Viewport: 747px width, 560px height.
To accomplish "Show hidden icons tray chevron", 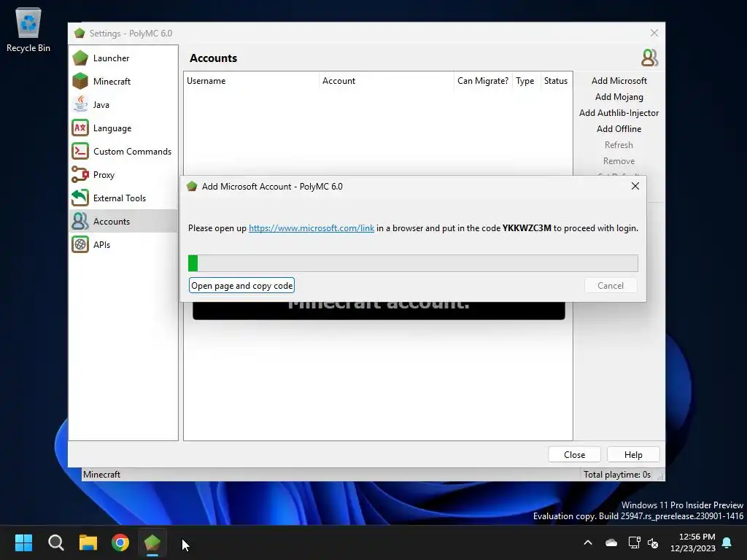I will [588, 542].
